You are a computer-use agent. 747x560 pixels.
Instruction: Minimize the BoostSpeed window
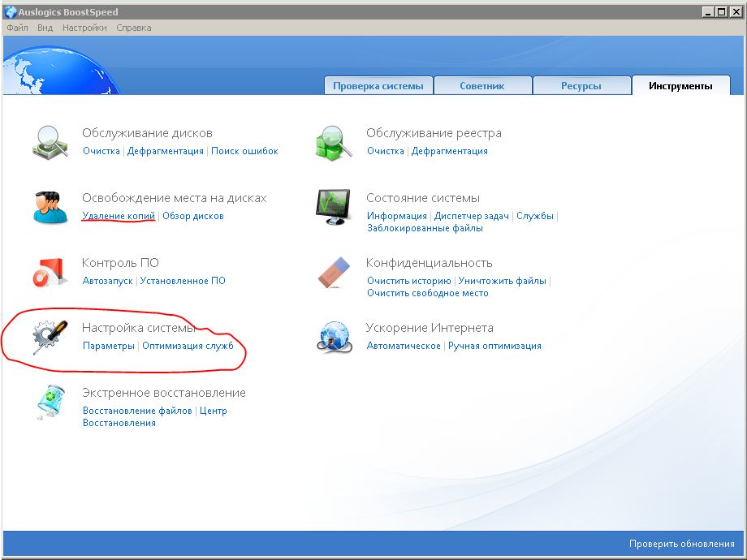[708, 12]
